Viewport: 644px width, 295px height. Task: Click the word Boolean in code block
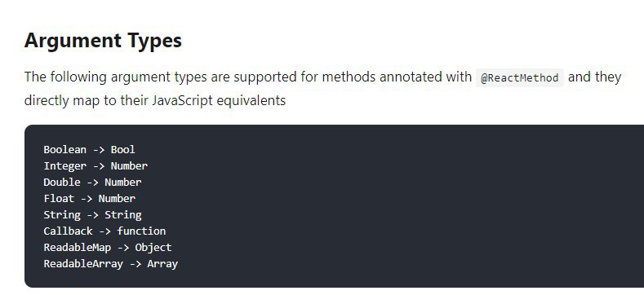click(65, 150)
